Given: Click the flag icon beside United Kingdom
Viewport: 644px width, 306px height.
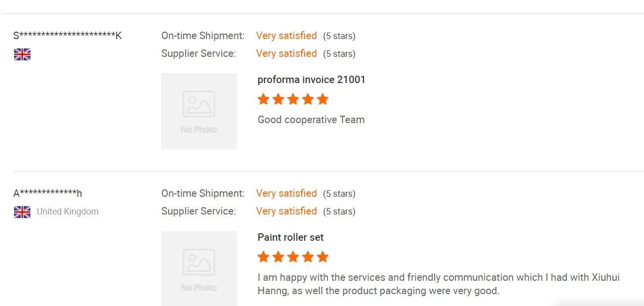Looking at the screenshot, I should (22, 212).
